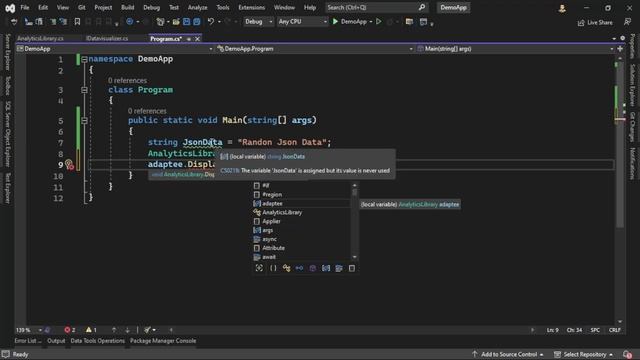Close the Program.cs tab
The width and height of the screenshot is (640, 360).
198,39
